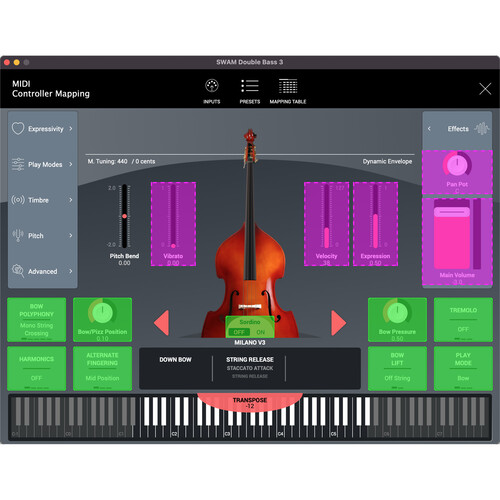
Task: Open the MIDI Inputs icon
Action: pyautogui.click(x=212, y=86)
